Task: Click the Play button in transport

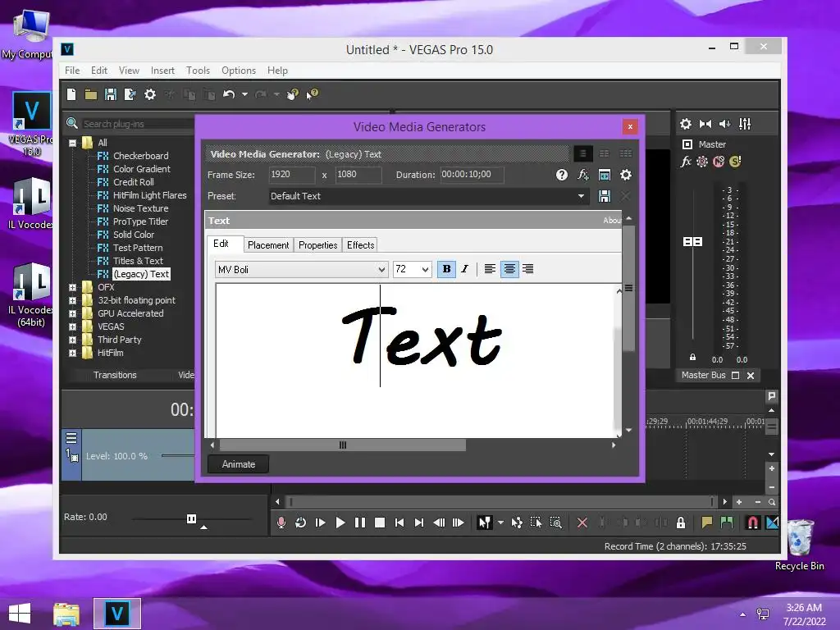Action: coord(340,523)
